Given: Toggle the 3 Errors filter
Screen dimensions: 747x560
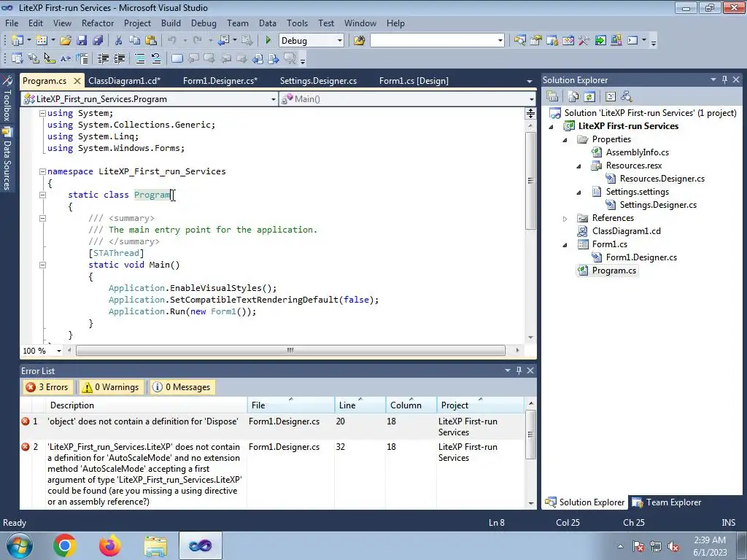Looking at the screenshot, I should (x=47, y=387).
